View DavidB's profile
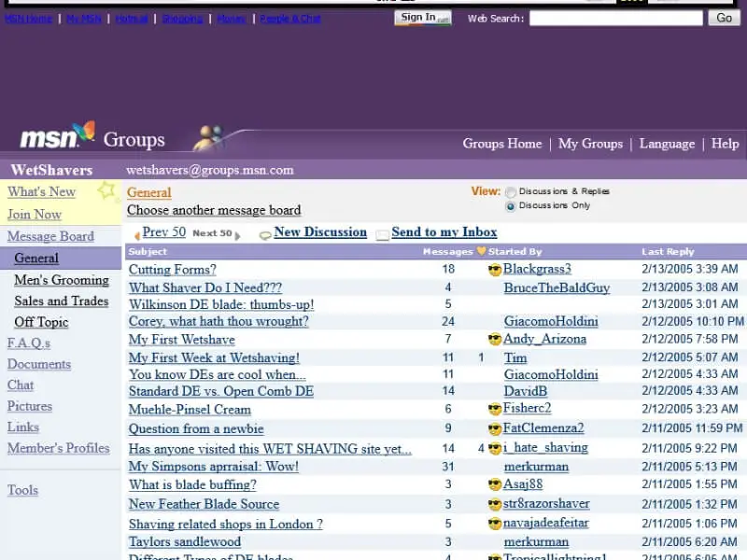747x560 pixels. 526,391
